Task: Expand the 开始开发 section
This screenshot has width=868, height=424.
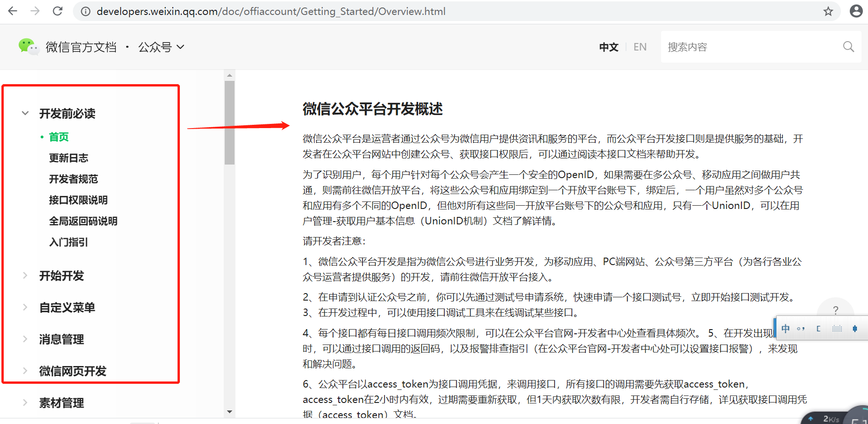Action: 61,276
